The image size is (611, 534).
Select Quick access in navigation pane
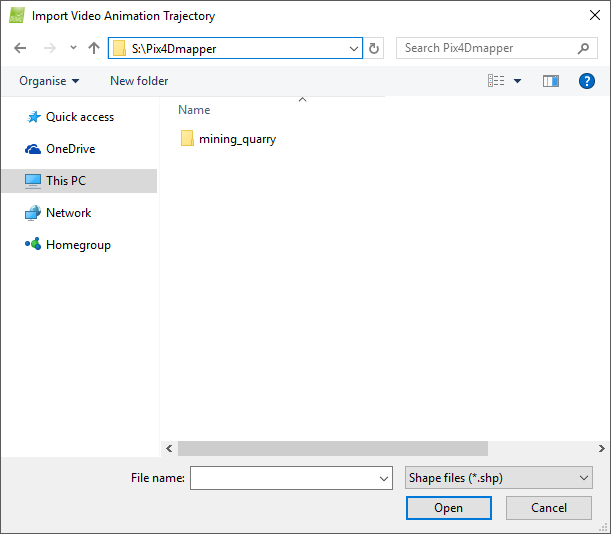80,117
